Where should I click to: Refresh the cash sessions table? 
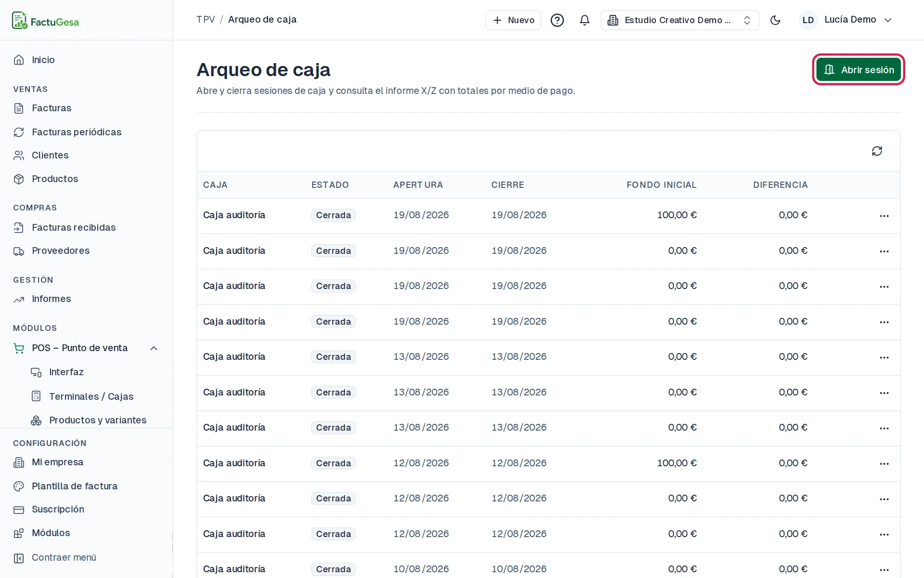(877, 151)
